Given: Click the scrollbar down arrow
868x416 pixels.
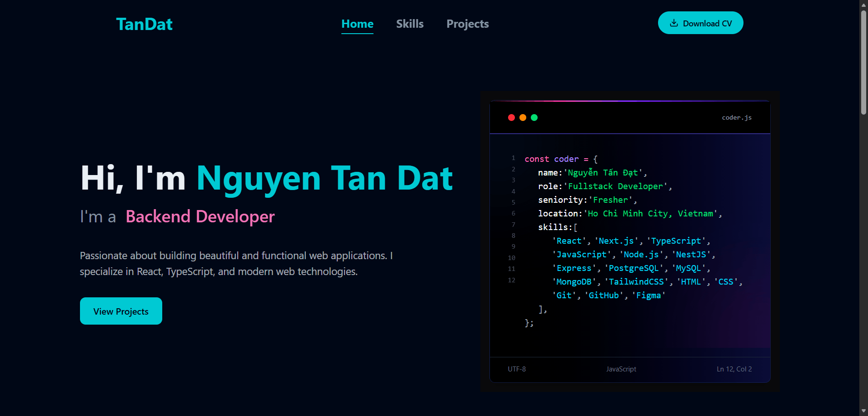Looking at the screenshot, I should tap(863, 411).
